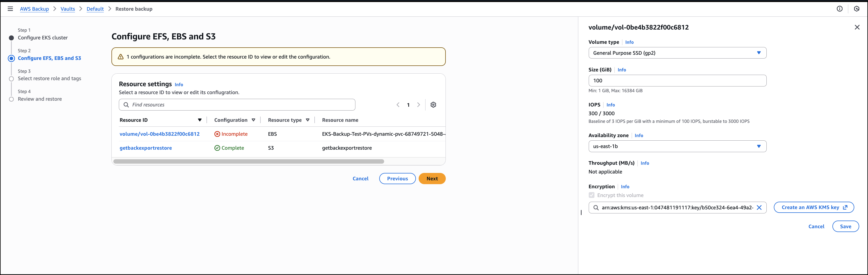The image size is (868, 275).
Task: Open the Volume type dropdown
Action: [677, 53]
